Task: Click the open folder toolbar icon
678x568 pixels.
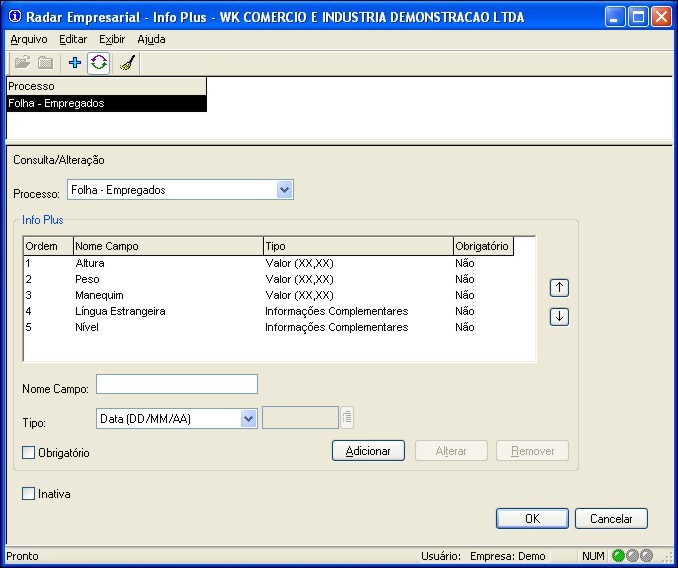Action: coord(22,63)
